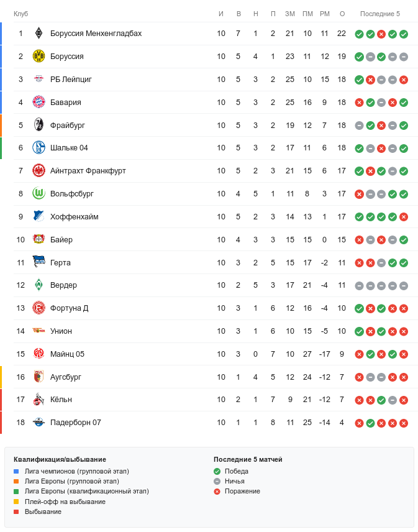Viewport: 418px width, 532px height.
Task: Click the Hertha (Герта) flag logo
Action: point(39,262)
